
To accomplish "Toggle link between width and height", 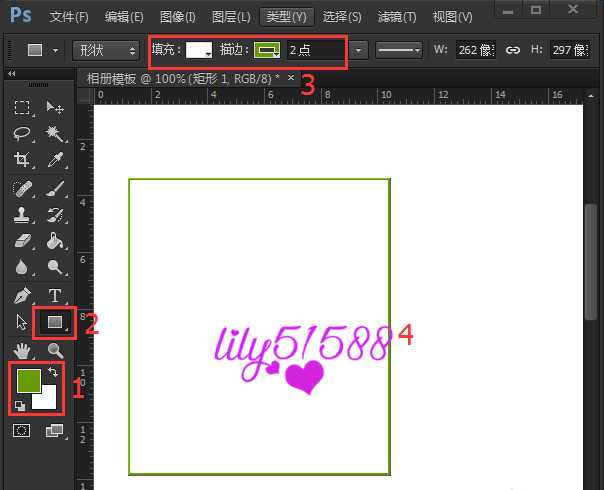I will (x=513, y=50).
